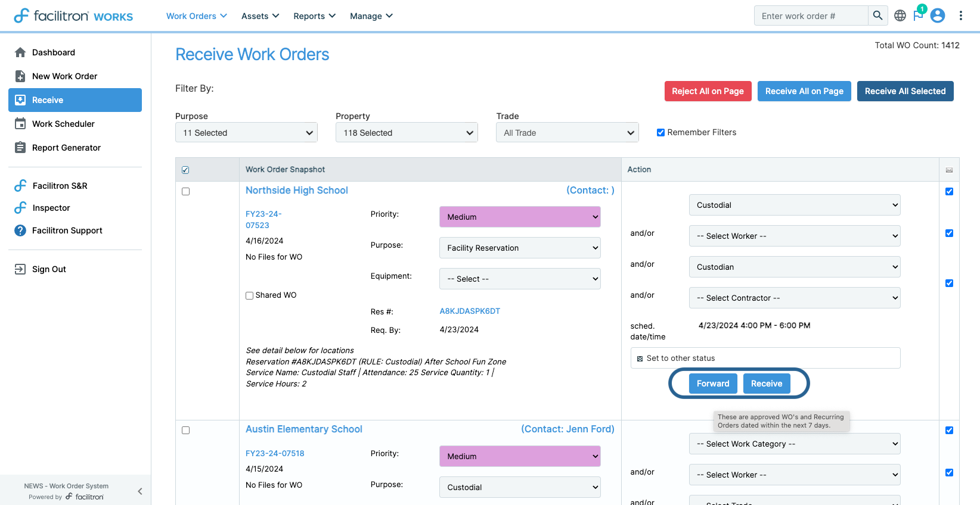The width and height of the screenshot is (980, 505).
Task: Uncheck notify checkbox beside Custodial category
Action: 949,191
